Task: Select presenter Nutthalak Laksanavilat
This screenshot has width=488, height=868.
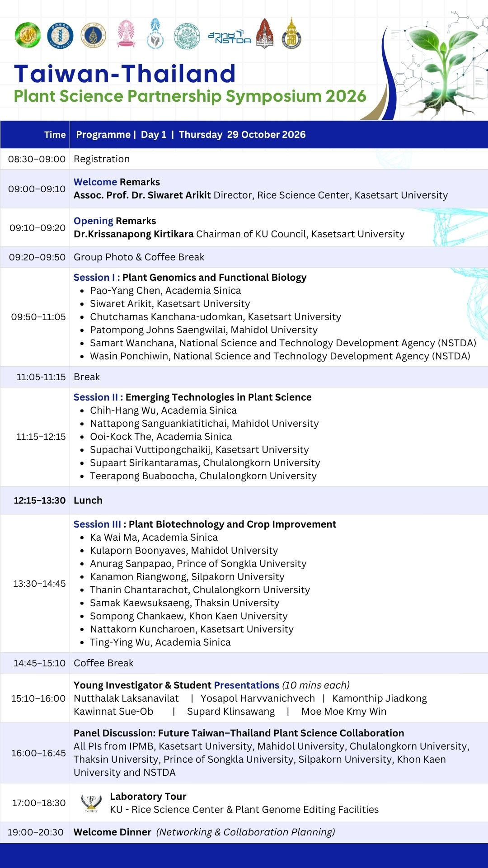Action: [x=126, y=698]
